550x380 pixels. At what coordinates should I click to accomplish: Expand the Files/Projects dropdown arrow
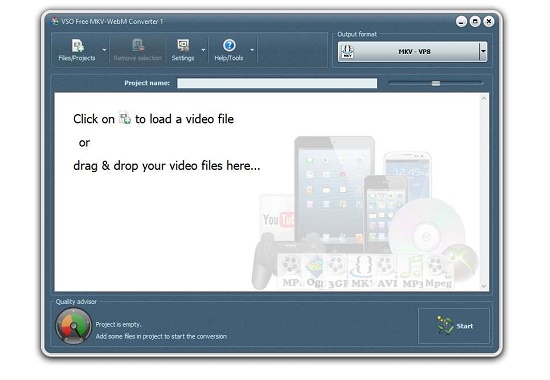[x=104, y=50]
